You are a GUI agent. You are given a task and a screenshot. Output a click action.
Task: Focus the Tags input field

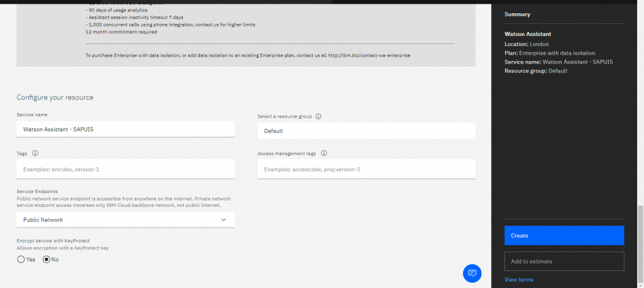(126, 169)
